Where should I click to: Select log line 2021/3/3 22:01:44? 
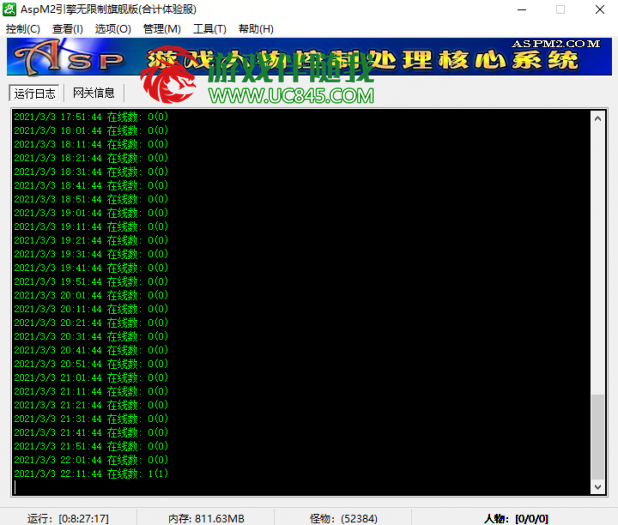[91, 460]
